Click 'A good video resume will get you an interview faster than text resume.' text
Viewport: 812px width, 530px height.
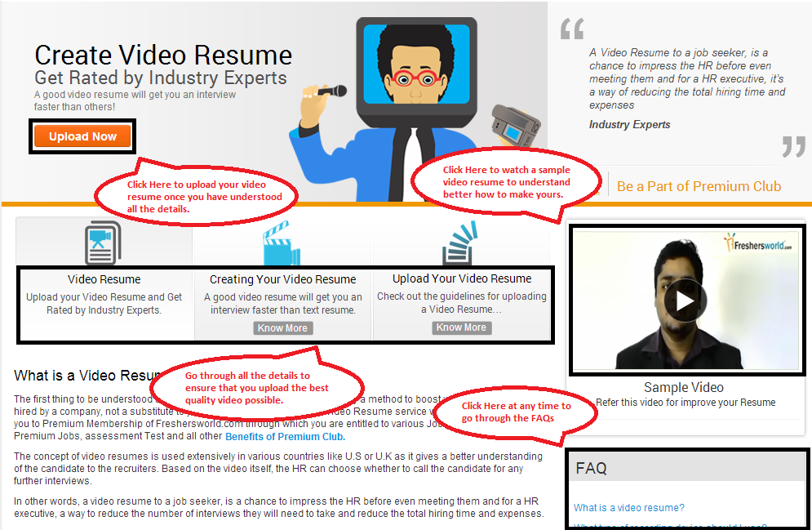pos(282,304)
